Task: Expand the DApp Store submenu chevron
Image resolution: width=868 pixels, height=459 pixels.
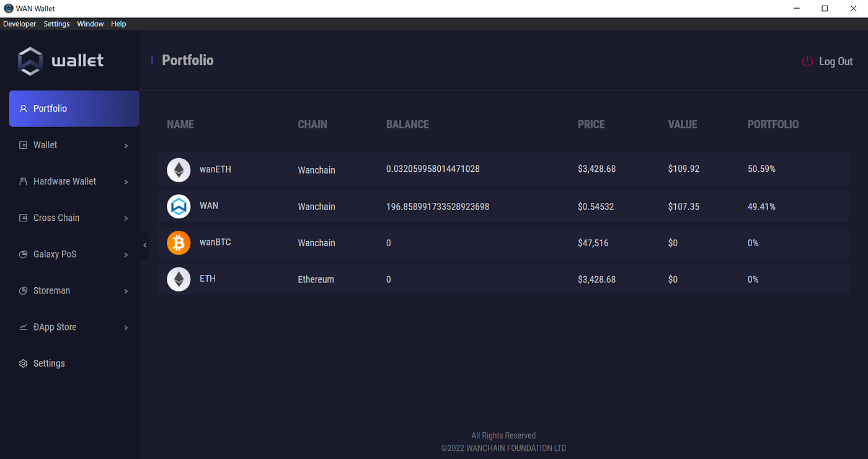Action: point(126,328)
